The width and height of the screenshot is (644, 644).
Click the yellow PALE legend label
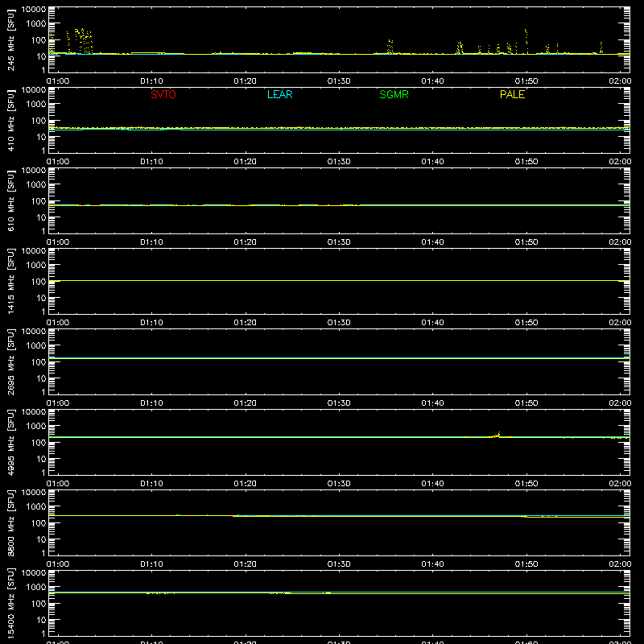point(512,94)
